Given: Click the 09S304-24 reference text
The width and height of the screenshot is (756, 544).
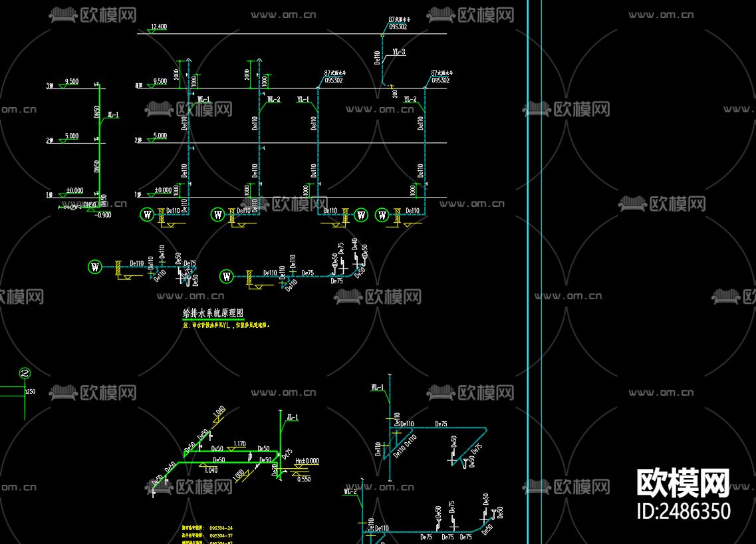Looking at the screenshot, I should pyautogui.click(x=221, y=528).
